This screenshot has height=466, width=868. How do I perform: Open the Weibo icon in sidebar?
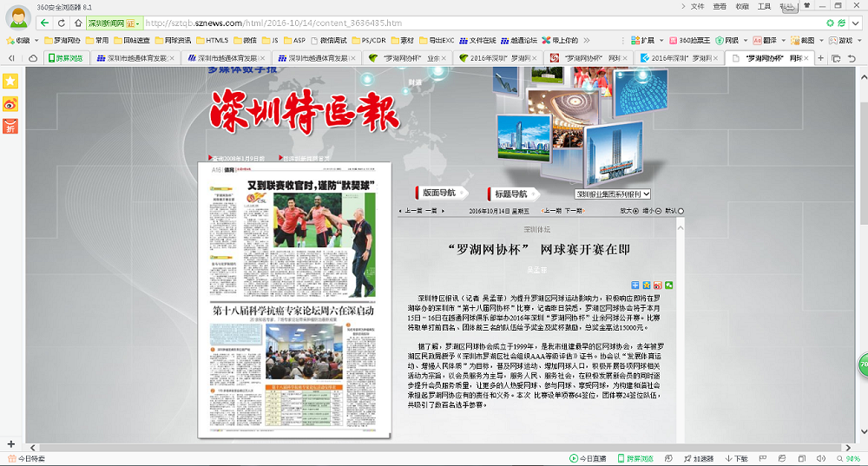pyautogui.click(x=10, y=104)
